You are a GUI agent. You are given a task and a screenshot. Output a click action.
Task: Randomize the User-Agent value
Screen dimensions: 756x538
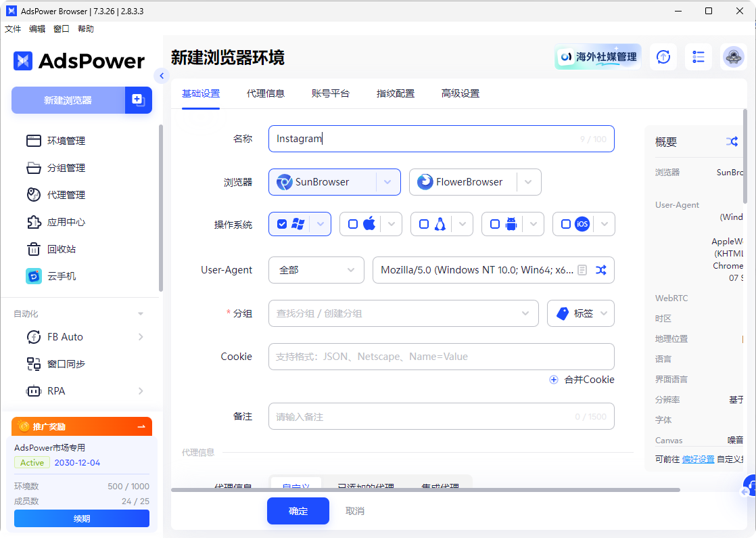tap(601, 269)
